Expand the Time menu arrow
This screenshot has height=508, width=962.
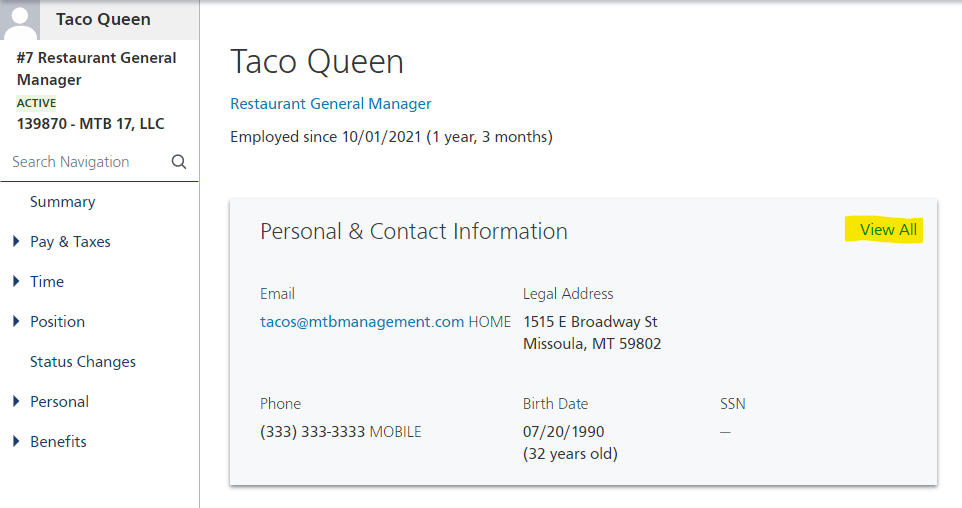pos(16,281)
